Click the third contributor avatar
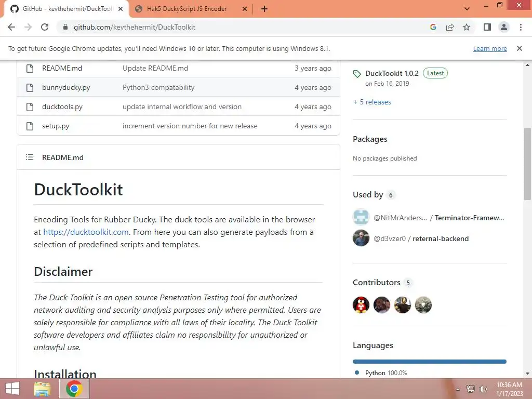Image resolution: width=532 pixels, height=399 pixels. coord(403,304)
